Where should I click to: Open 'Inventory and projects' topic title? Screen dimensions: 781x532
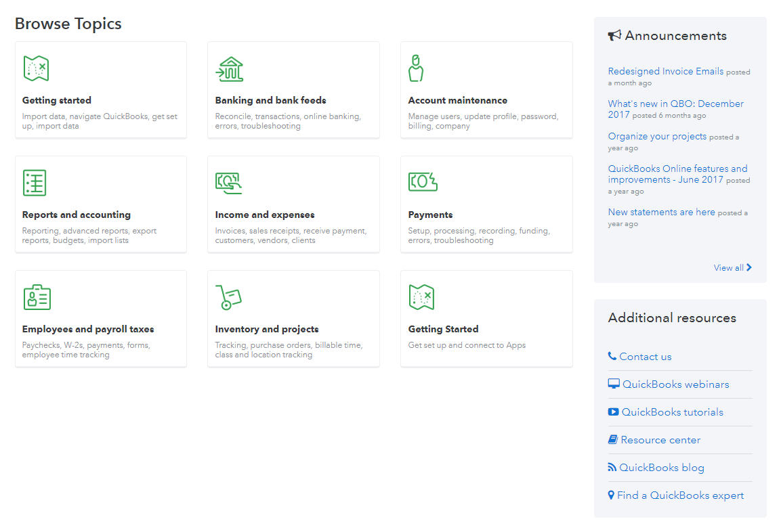coord(267,329)
